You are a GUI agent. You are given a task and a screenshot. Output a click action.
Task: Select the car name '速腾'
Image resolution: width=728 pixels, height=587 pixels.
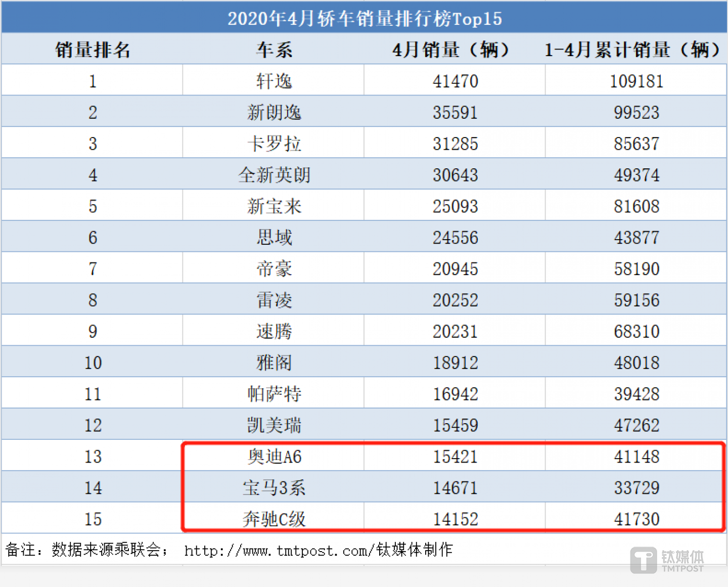tap(274, 332)
